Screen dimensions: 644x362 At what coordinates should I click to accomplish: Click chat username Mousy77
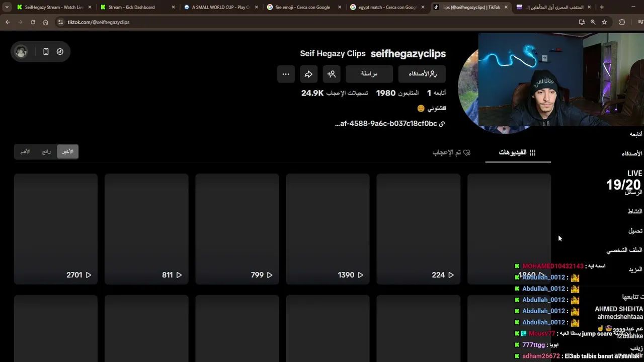tap(542, 333)
